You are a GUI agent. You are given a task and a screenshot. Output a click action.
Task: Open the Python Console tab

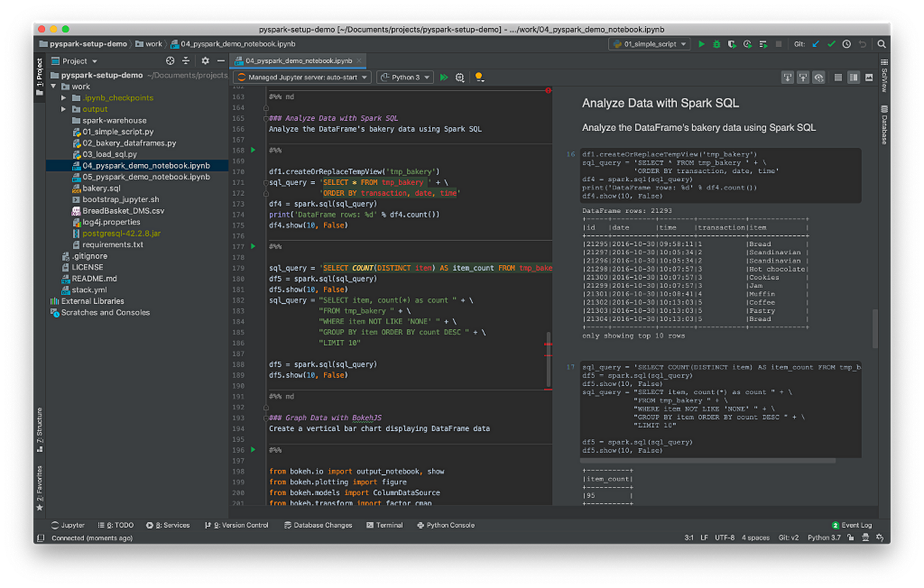(x=446, y=525)
